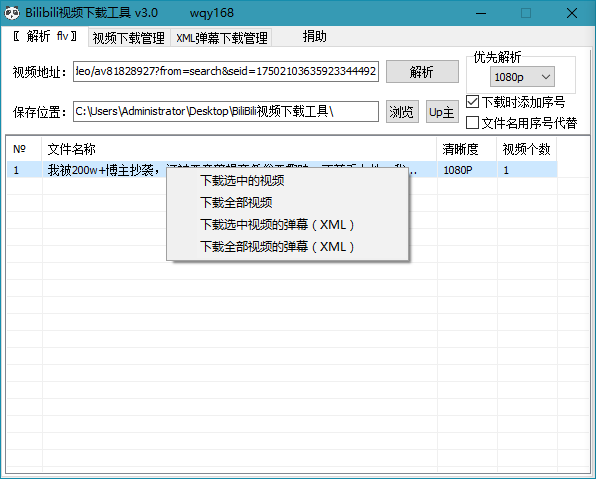The width and height of the screenshot is (596, 479).
Task: Select row 1 video title cell
Action: point(103,170)
